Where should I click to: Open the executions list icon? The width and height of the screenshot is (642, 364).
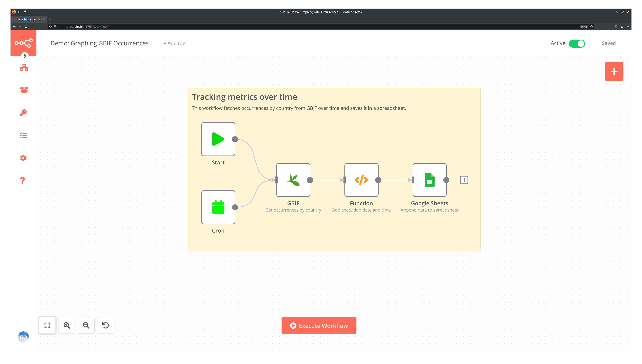[x=23, y=135]
